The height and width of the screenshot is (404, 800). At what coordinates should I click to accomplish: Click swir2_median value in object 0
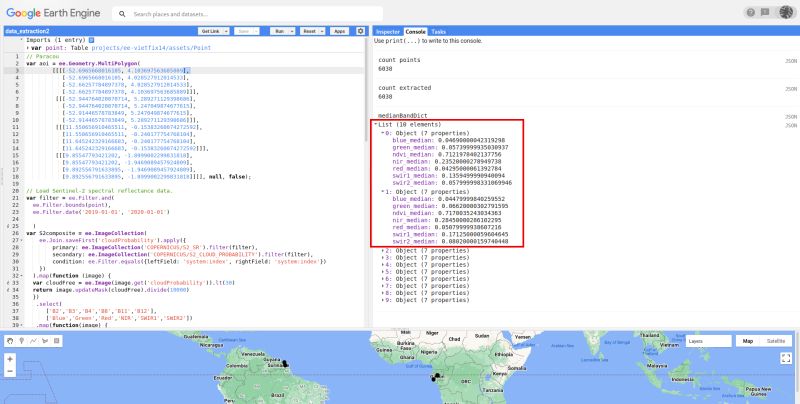point(473,183)
